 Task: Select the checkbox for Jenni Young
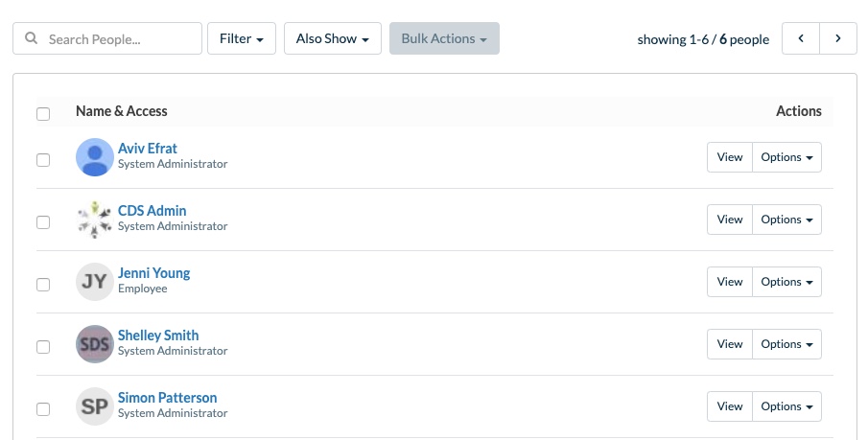point(43,285)
